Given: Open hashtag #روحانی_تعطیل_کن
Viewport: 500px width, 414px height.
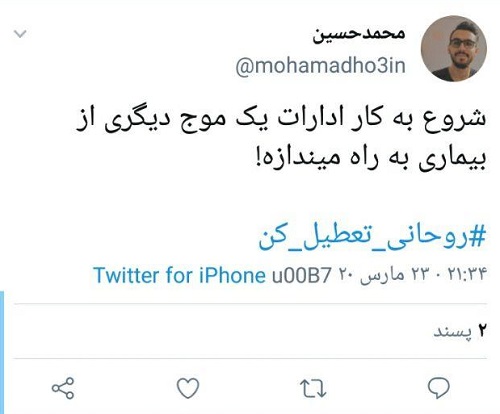Looking at the screenshot, I should [x=372, y=237].
